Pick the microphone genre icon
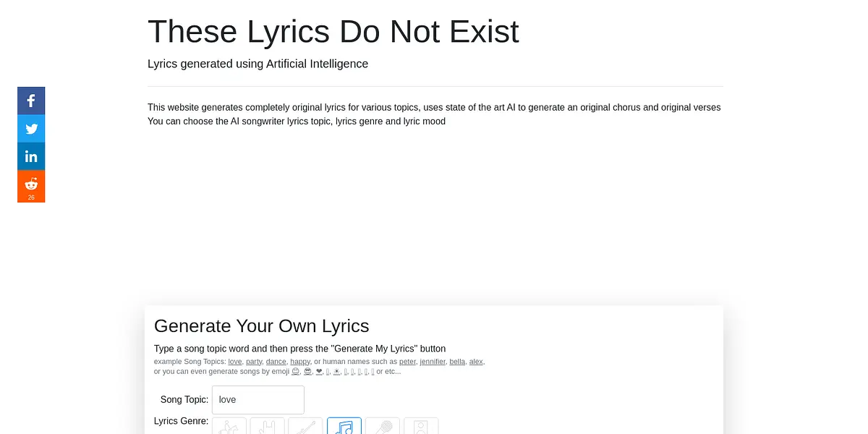 [x=383, y=427]
